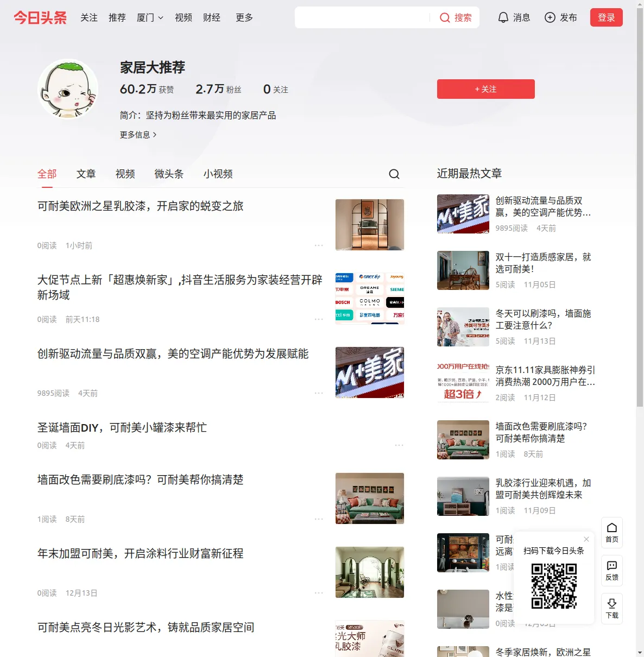Open the 视频 top navigation item
Screen dimensions: 644x657
(184, 17)
